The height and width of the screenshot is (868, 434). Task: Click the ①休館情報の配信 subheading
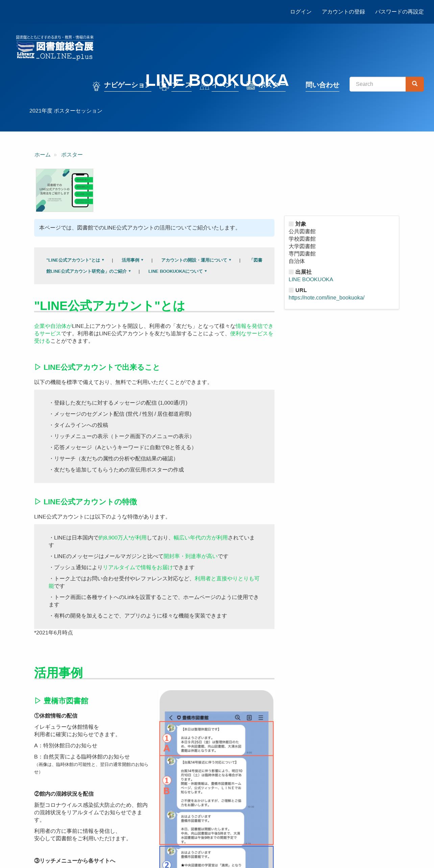point(56,716)
